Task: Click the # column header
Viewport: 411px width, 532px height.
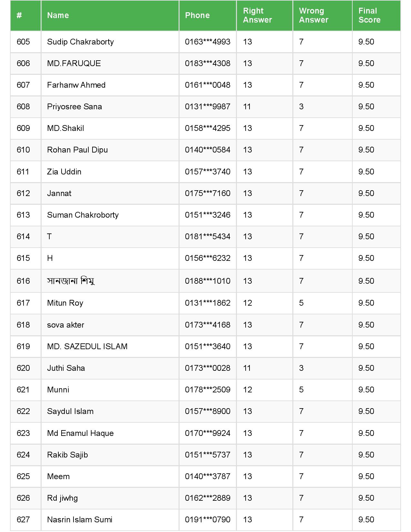Action: [x=19, y=15]
